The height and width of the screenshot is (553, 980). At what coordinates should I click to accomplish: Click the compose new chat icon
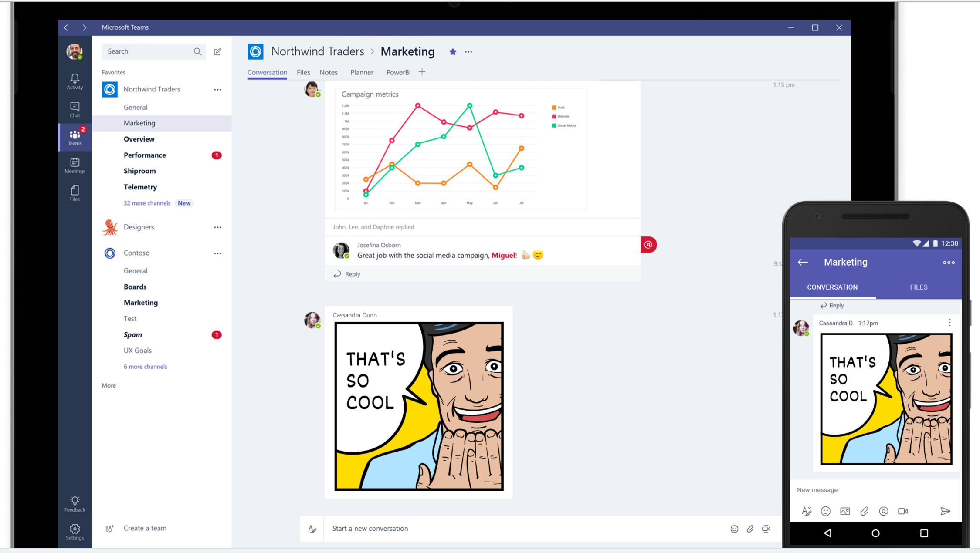[x=217, y=51]
